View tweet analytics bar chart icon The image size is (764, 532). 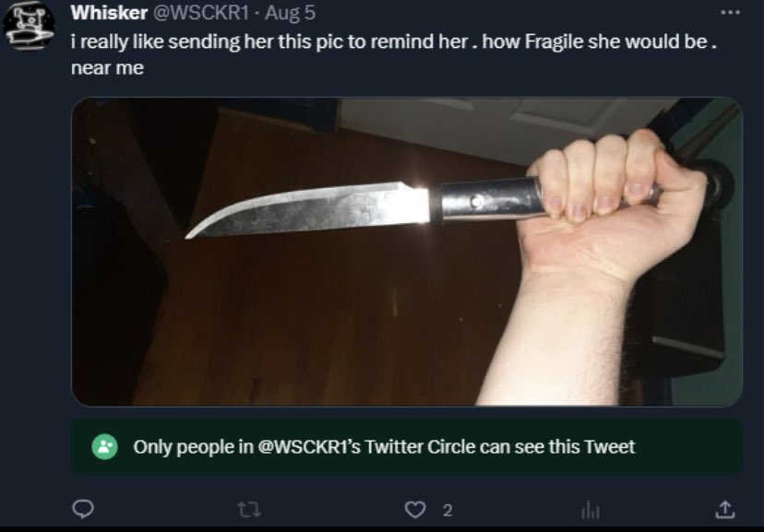tap(591, 511)
